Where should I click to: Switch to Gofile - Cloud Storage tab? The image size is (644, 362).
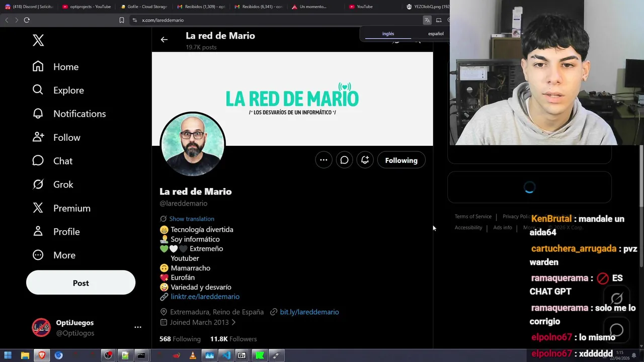point(144,7)
